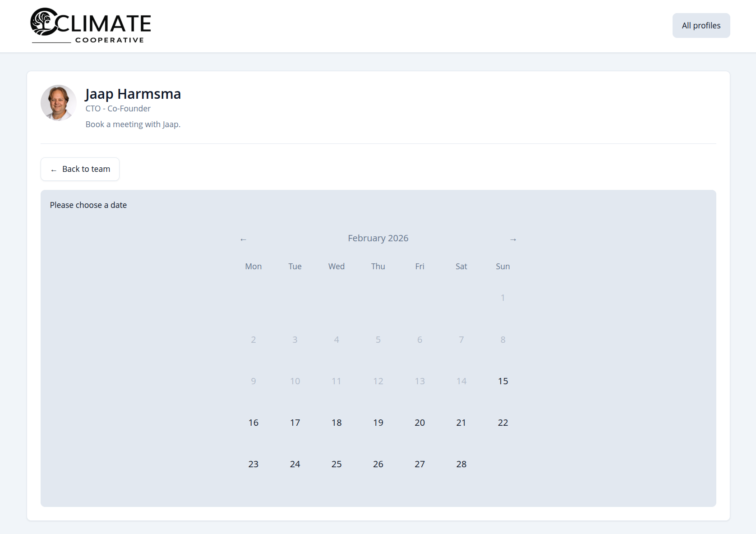Select Wednesday the 18th date
756x534 pixels.
pos(337,423)
